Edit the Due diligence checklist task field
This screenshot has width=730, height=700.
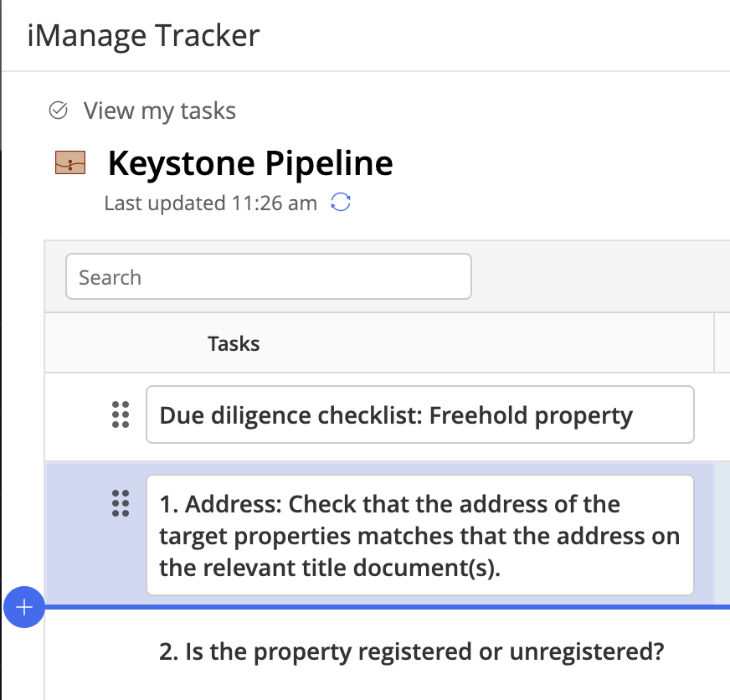pyautogui.click(x=419, y=414)
